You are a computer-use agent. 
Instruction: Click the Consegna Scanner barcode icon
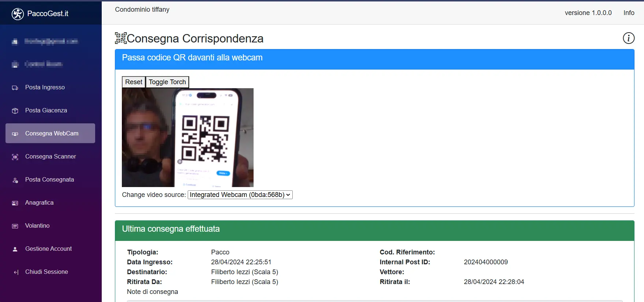15,157
